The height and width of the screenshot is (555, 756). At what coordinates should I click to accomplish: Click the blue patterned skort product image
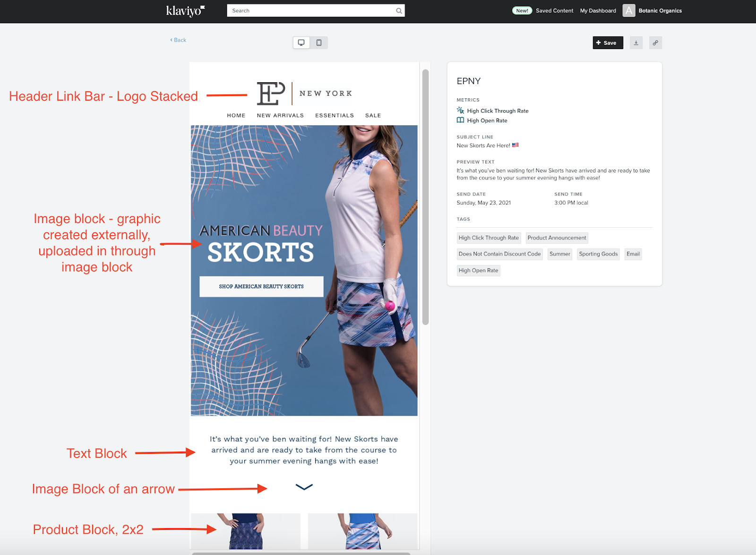[x=362, y=531]
